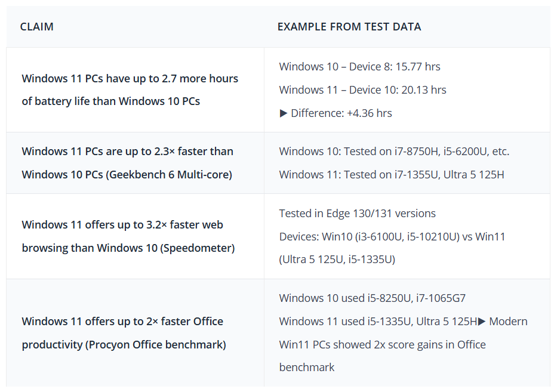Click the CLAIM column header

click(x=37, y=27)
